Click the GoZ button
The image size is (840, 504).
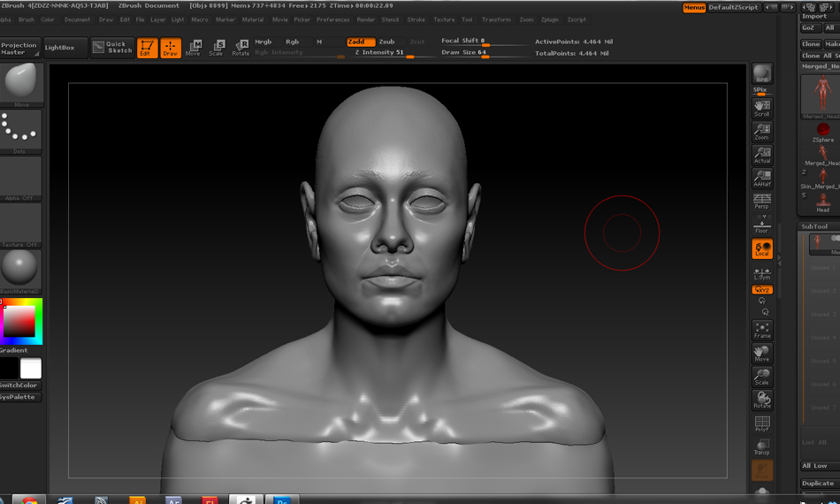click(808, 27)
